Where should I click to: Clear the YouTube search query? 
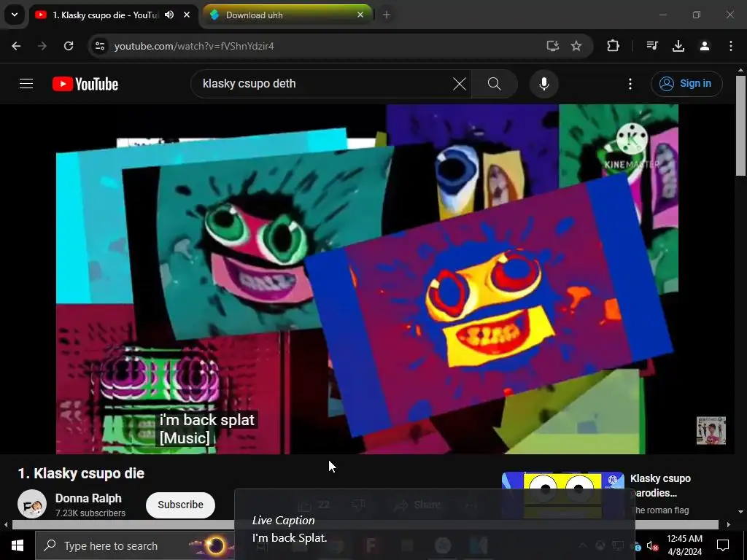point(460,84)
